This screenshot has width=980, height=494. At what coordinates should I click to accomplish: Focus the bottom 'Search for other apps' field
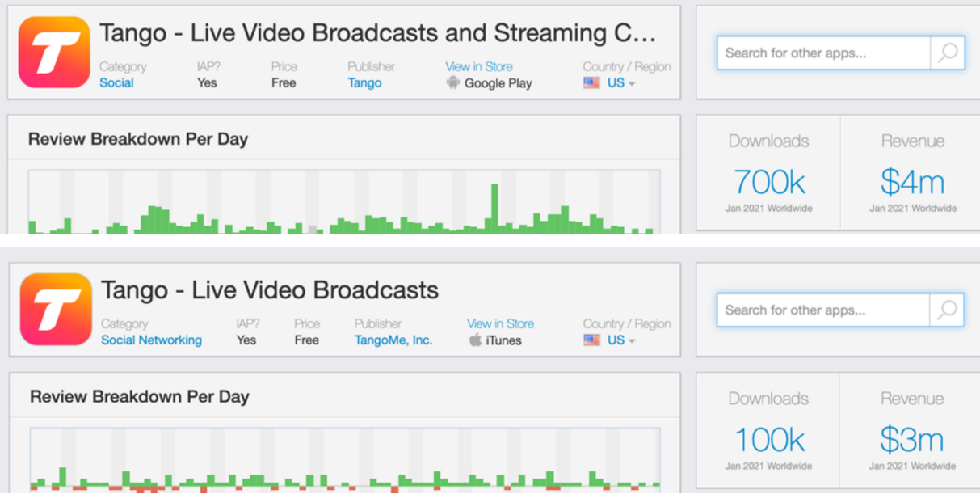822,310
